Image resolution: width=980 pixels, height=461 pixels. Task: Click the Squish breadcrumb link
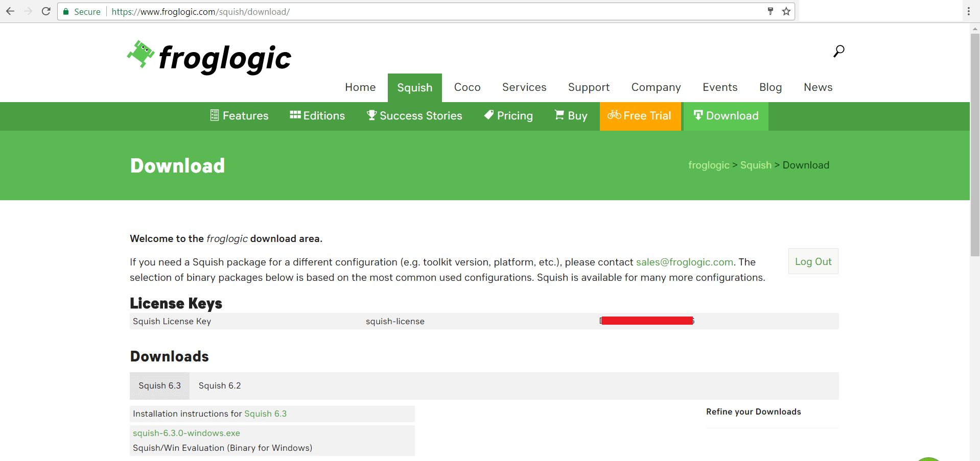[x=756, y=165]
